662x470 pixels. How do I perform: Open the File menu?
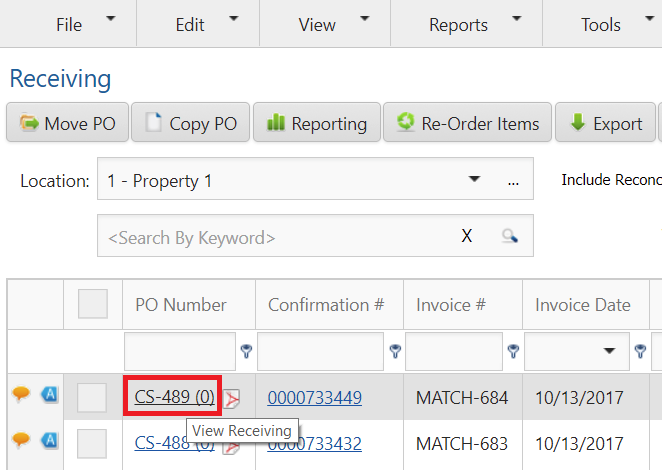69,25
